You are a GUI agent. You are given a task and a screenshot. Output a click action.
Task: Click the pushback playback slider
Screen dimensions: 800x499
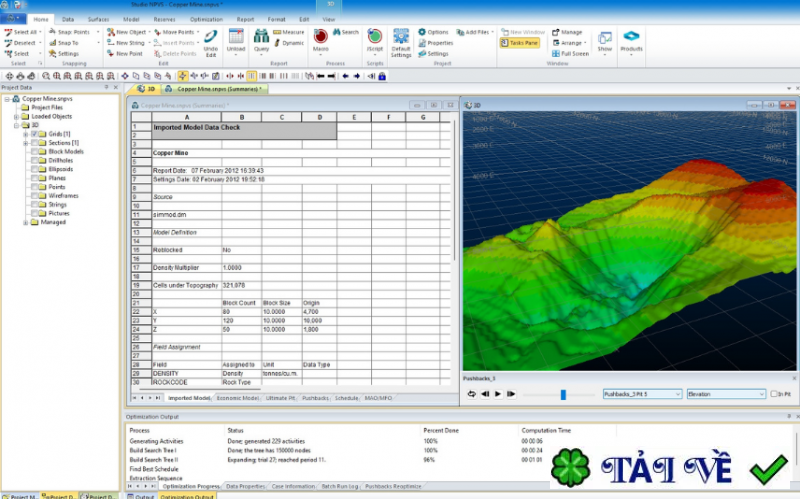[x=563, y=394]
